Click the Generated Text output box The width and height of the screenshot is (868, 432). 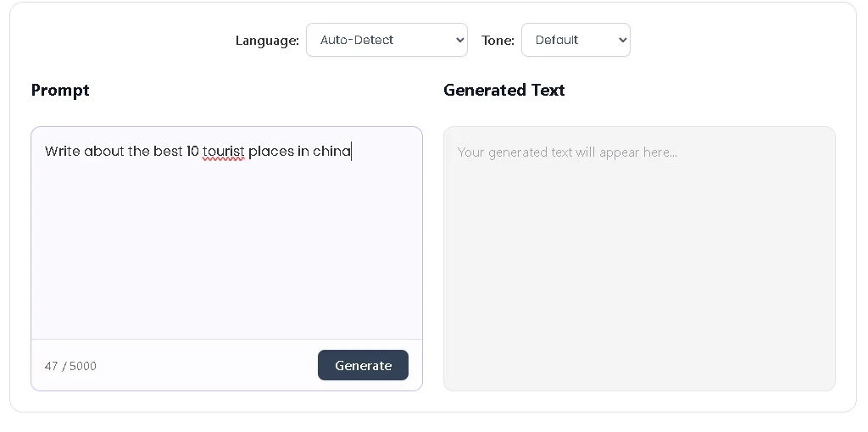point(639,271)
